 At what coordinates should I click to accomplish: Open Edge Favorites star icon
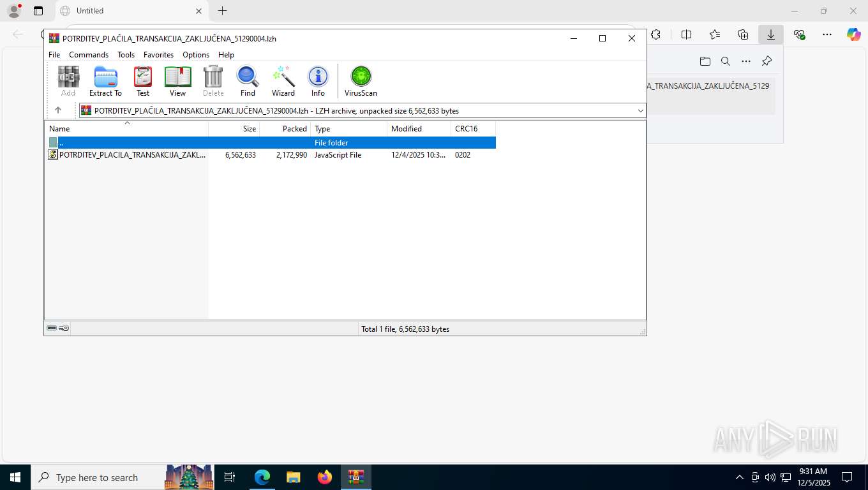click(x=715, y=34)
